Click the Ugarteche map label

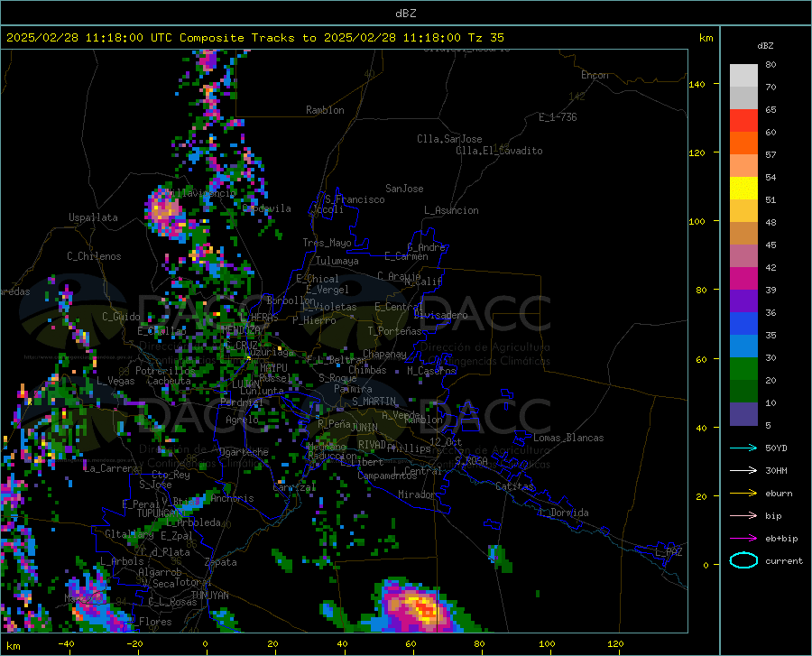pos(244,452)
